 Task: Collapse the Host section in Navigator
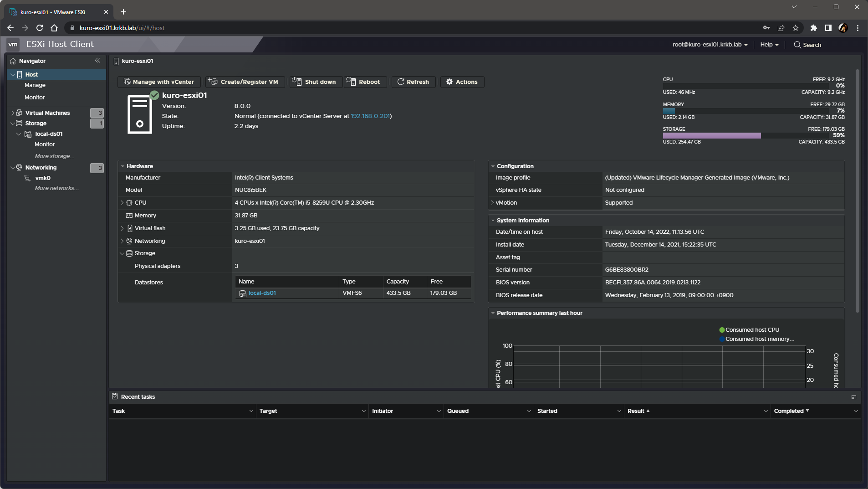(13, 74)
